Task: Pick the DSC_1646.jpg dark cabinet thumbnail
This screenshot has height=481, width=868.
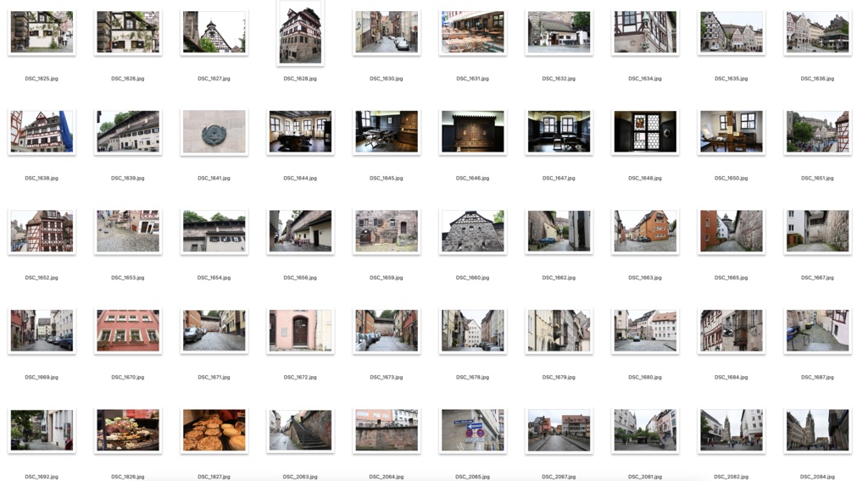Action: pos(473,131)
